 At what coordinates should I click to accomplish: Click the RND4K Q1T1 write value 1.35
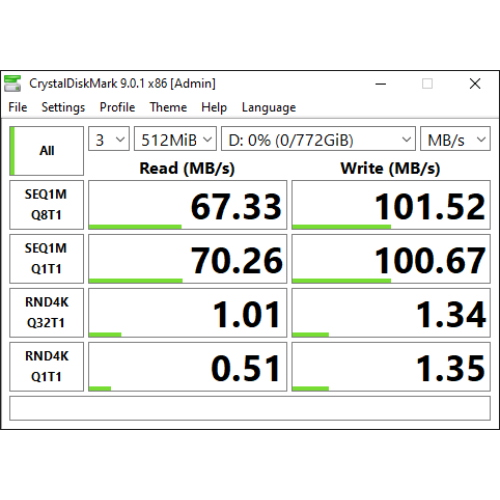pos(391,367)
